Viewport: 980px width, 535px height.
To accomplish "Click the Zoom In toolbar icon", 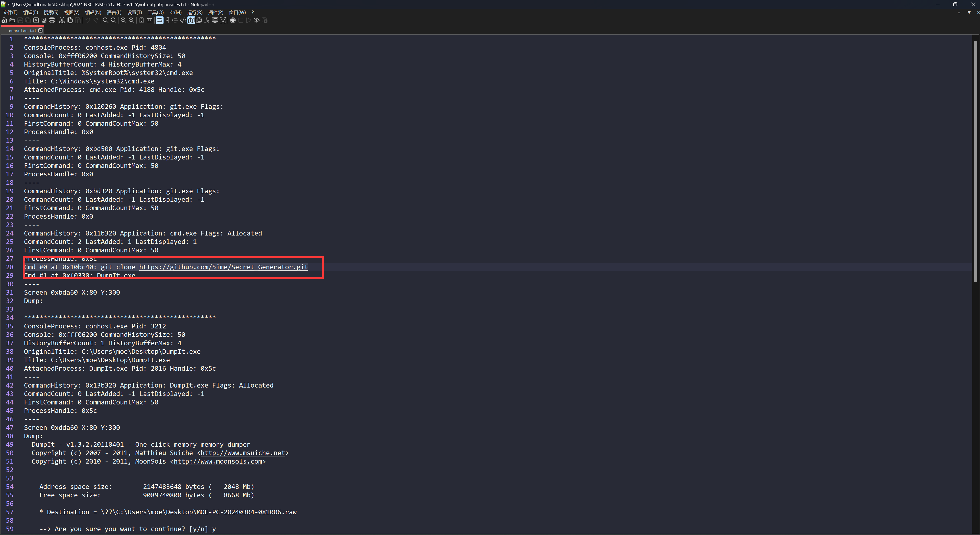I will point(123,20).
